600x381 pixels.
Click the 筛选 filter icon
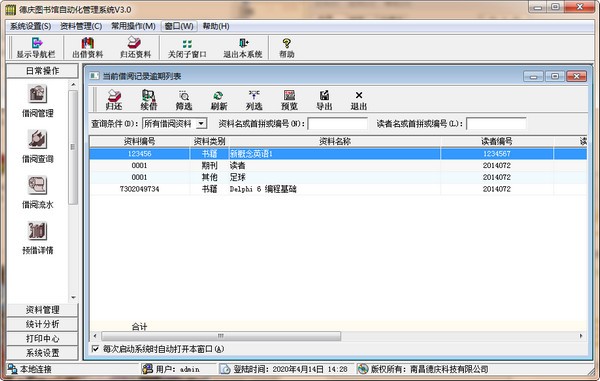tap(184, 96)
